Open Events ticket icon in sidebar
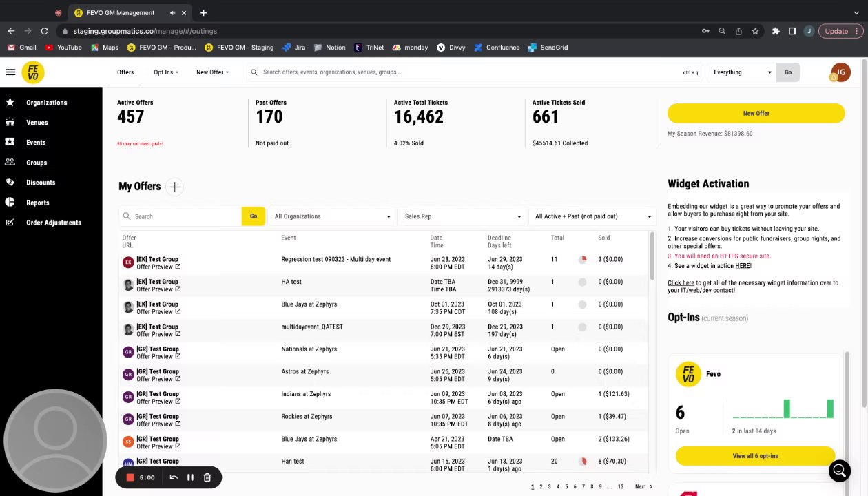Image resolution: width=868 pixels, height=496 pixels. pyautogui.click(x=10, y=142)
